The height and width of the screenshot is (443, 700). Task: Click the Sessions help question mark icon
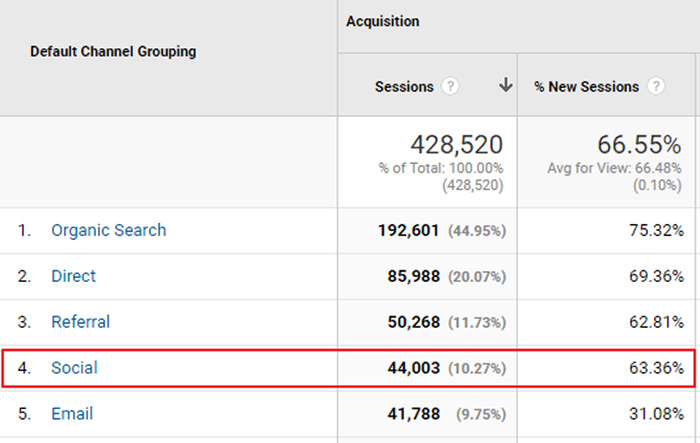(x=450, y=86)
